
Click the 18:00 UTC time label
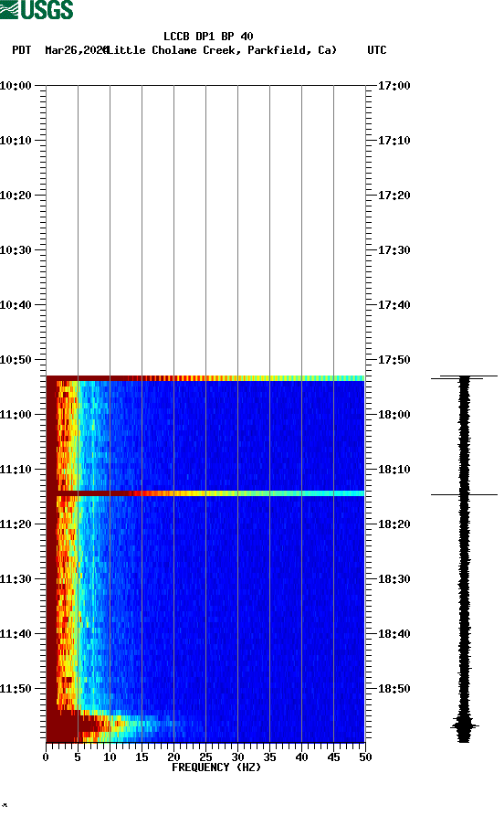coord(394,415)
